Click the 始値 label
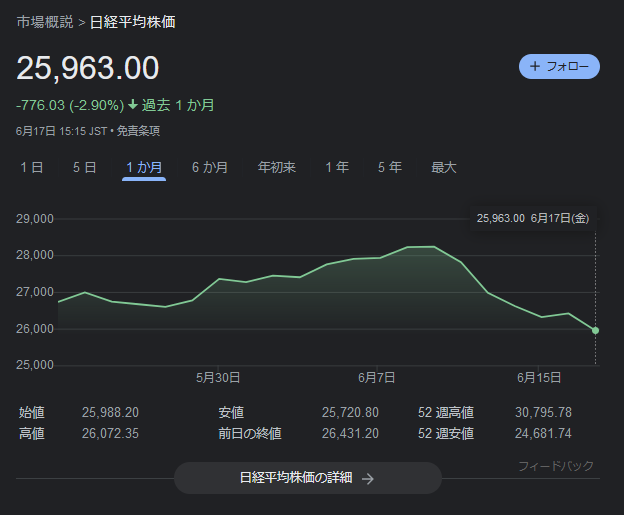The width and height of the screenshot is (624, 515). 32,412
